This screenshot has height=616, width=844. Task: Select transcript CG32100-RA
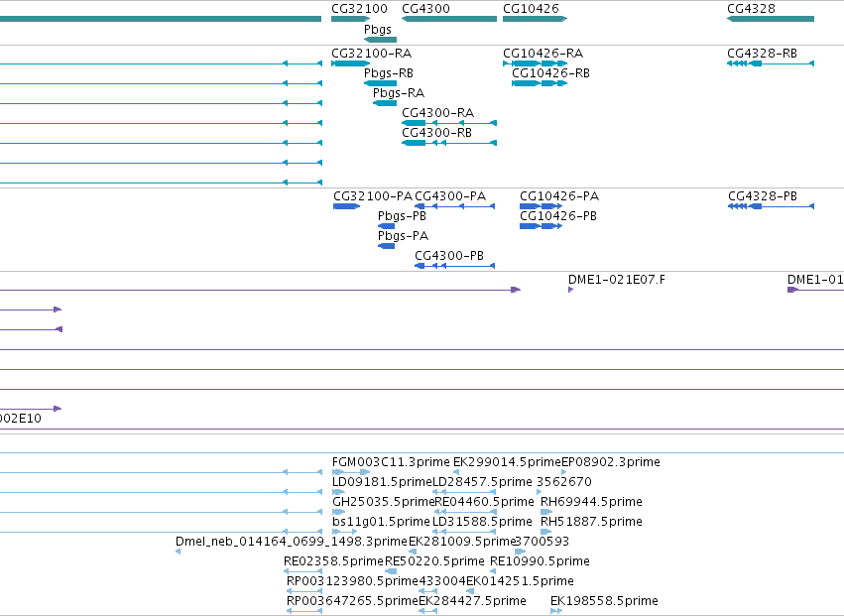coord(371,54)
